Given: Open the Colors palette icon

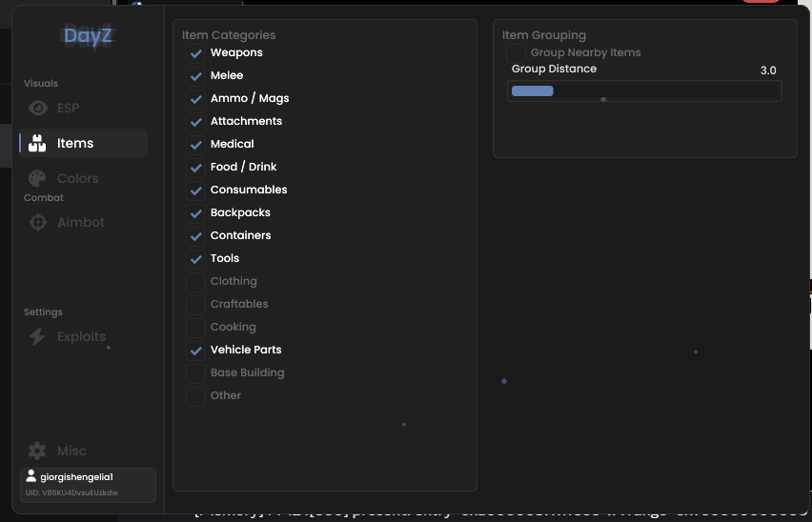Looking at the screenshot, I should pos(37,178).
